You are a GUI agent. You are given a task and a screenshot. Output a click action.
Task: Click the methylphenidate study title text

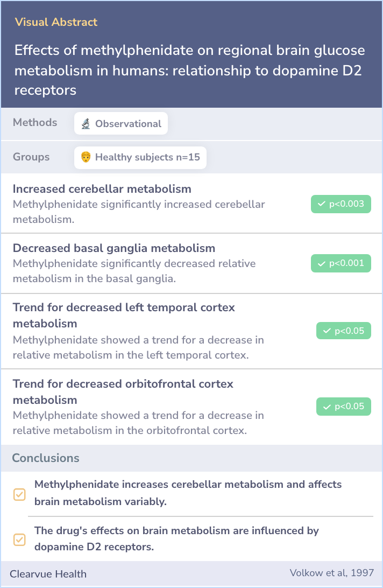coord(190,70)
